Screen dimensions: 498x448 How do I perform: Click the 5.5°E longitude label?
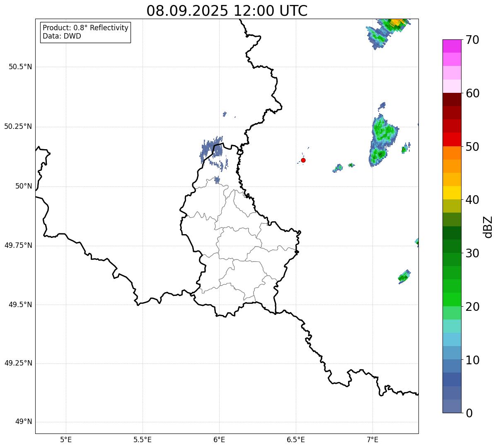click(143, 440)
